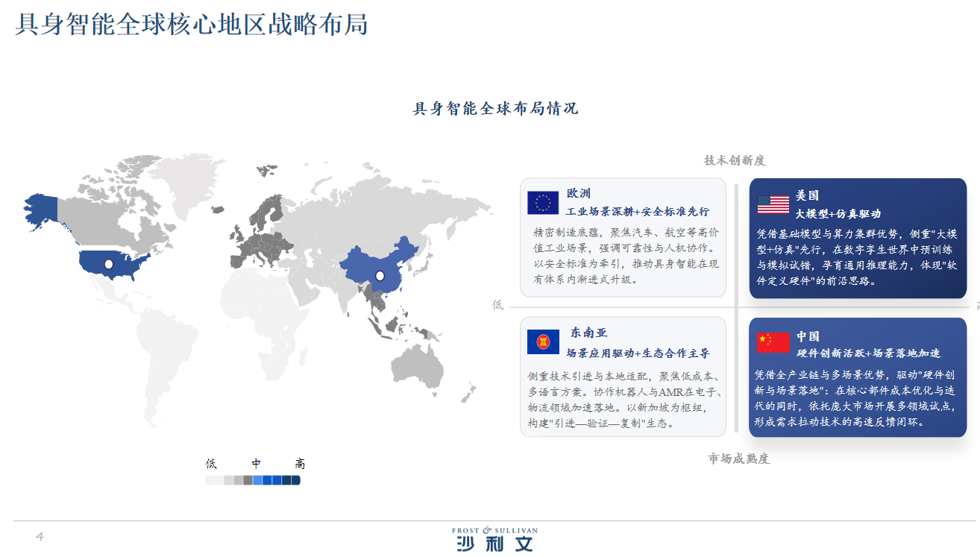Image resolution: width=980 pixels, height=557 pixels.
Task: Click the page number 4
Action: pos(40,537)
